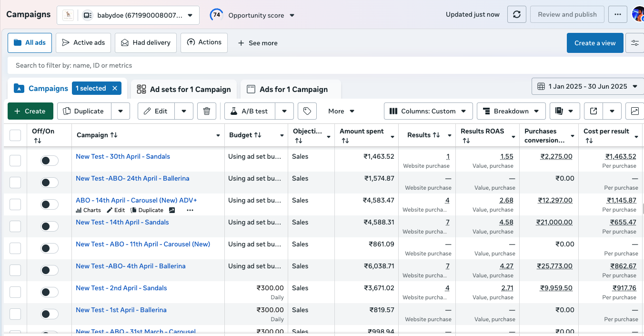Click the delete trash icon
644x336 pixels.
pos(207,111)
